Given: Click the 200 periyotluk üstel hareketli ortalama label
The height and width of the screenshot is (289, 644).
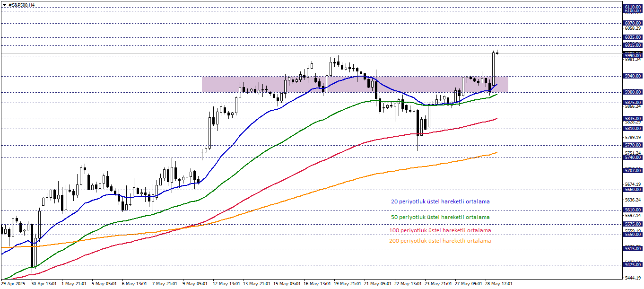Looking at the screenshot, I should pyautogui.click(x=440, y=241).
